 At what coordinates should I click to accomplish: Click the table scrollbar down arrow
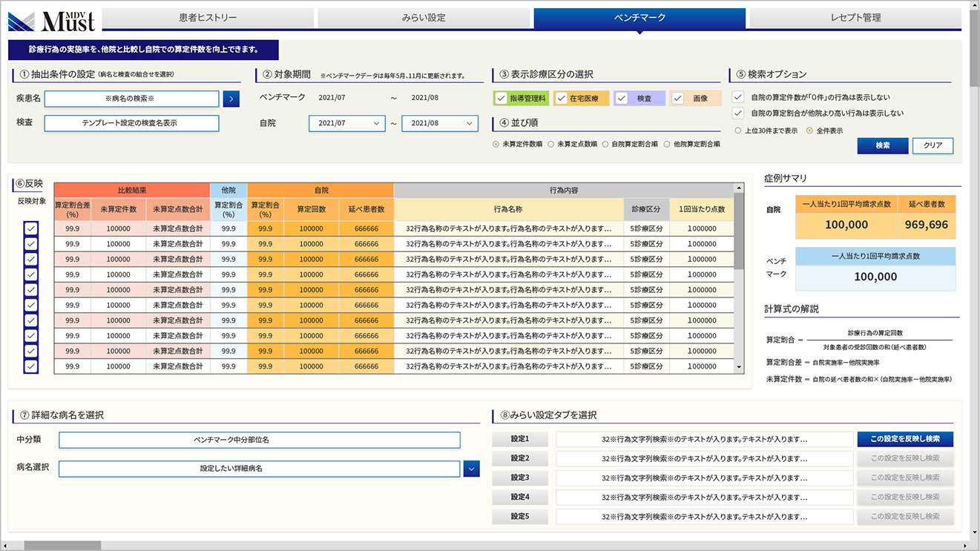(739, 367)
